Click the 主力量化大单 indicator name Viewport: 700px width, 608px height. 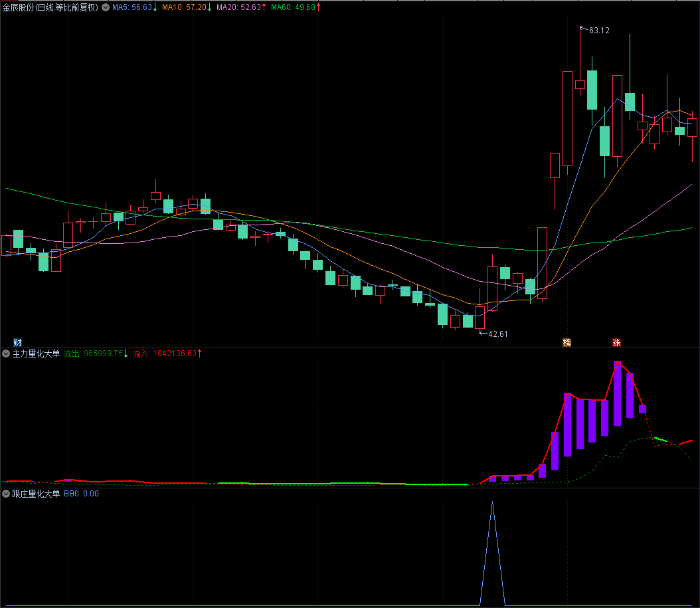coord(36,354)
